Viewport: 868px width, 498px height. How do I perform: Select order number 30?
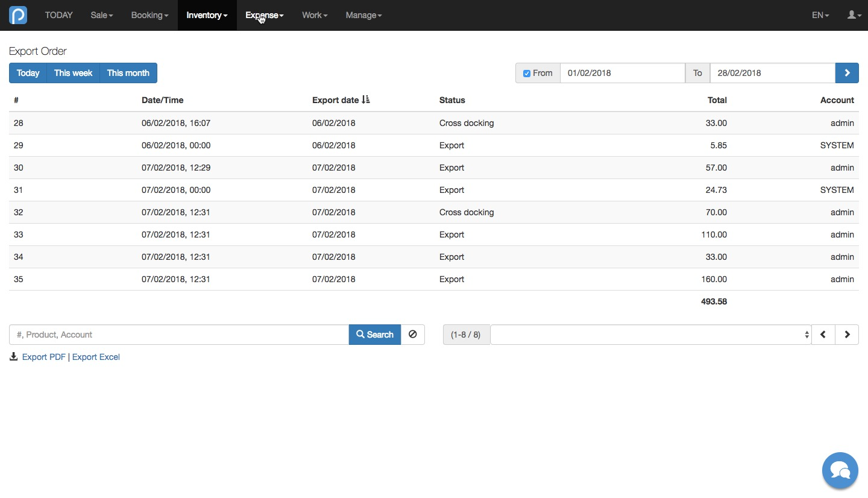click(19, 168)
